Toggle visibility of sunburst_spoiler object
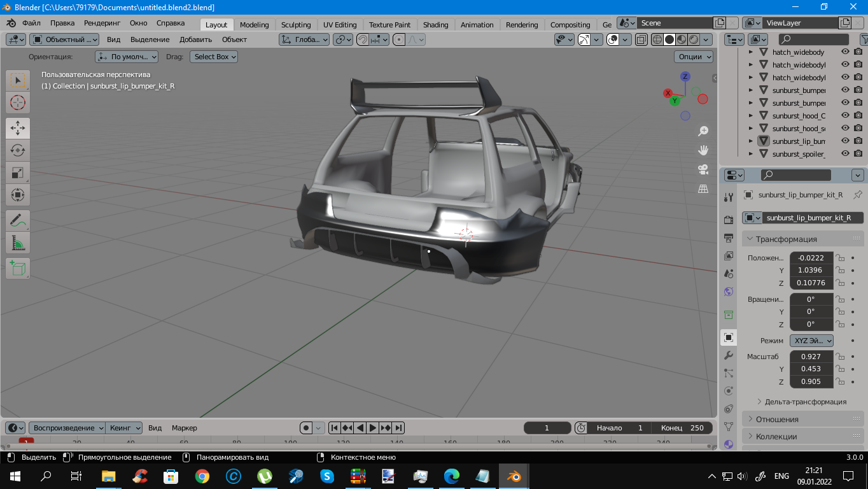Image resolution: width=868 pixels, height=489 pixels. pos(845,153)
